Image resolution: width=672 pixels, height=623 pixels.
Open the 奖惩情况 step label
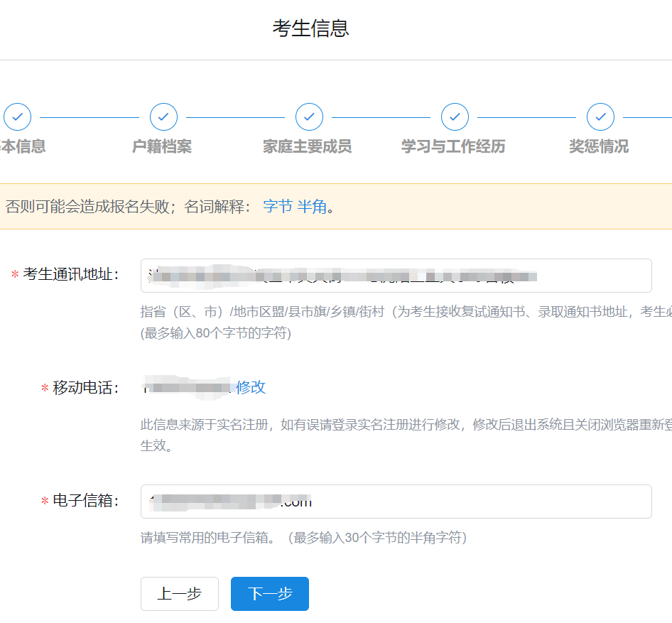click(x=599, y=146)
